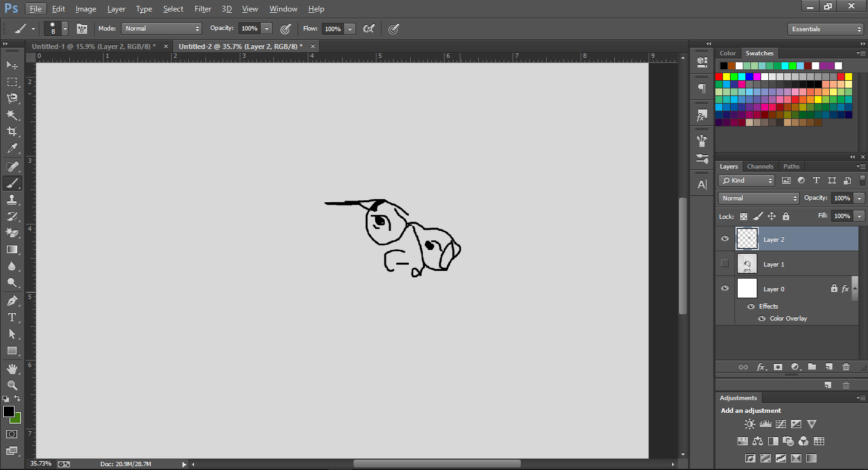Open the Window menu
The image size is (868, 470).
(x=283, y=9)
